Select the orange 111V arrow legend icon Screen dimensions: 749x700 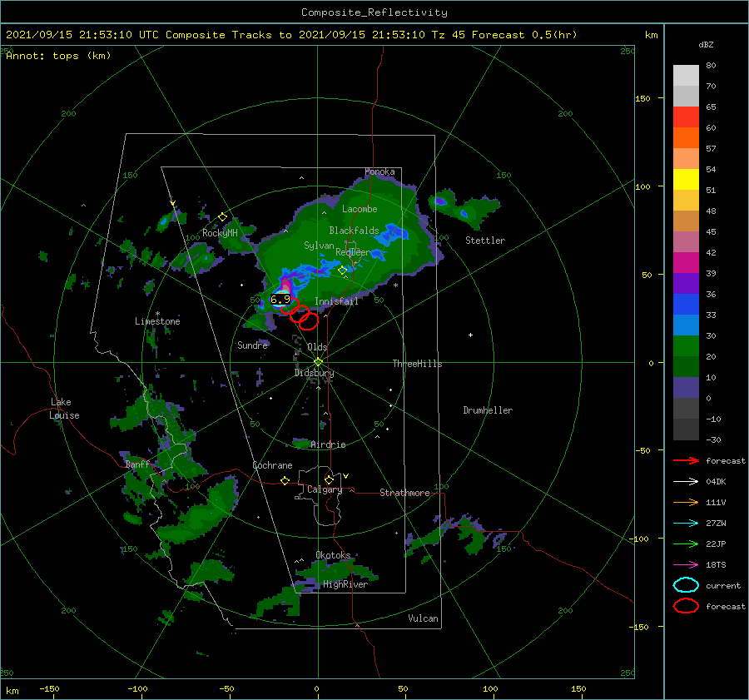(x=686, y=502)
